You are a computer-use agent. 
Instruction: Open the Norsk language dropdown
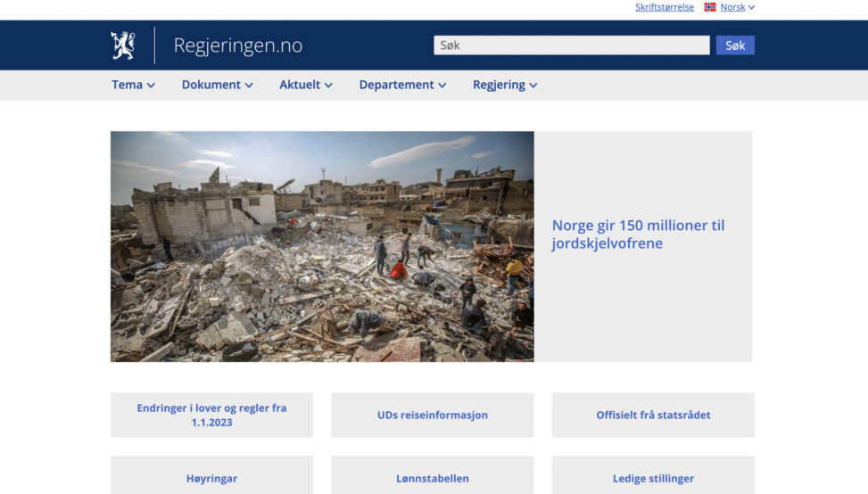pyautogui.click(x=738, y=7)
